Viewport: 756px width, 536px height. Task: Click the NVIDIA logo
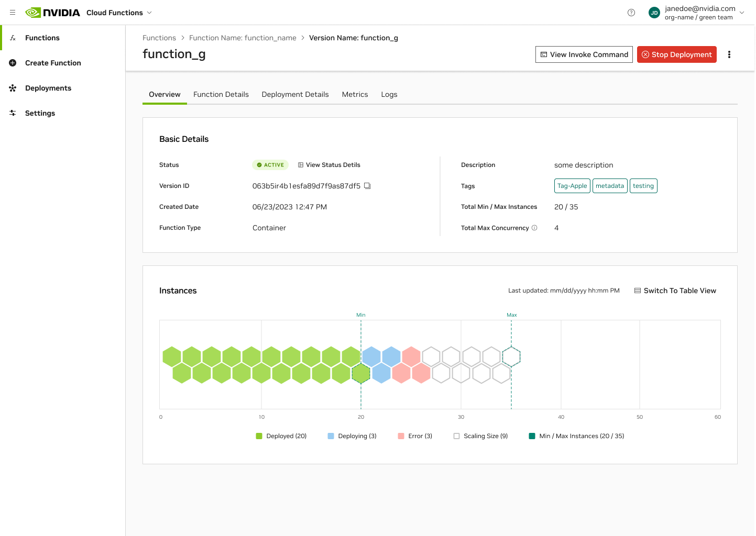[53, 13]
